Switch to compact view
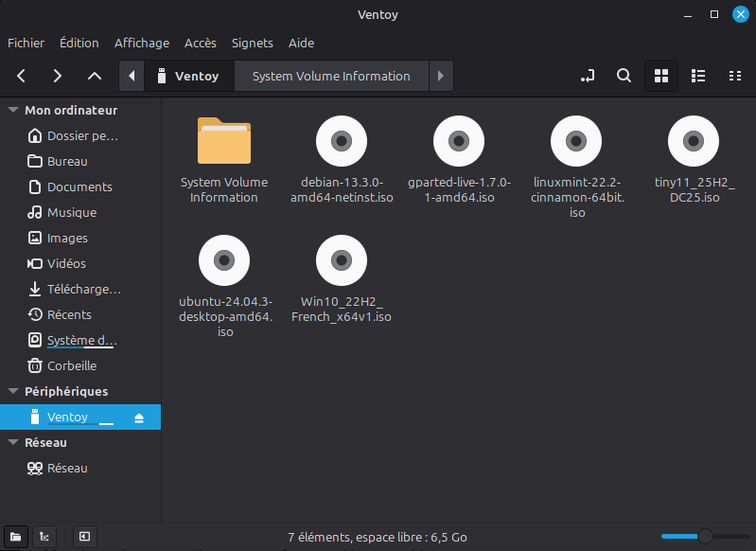 (735, 76)
